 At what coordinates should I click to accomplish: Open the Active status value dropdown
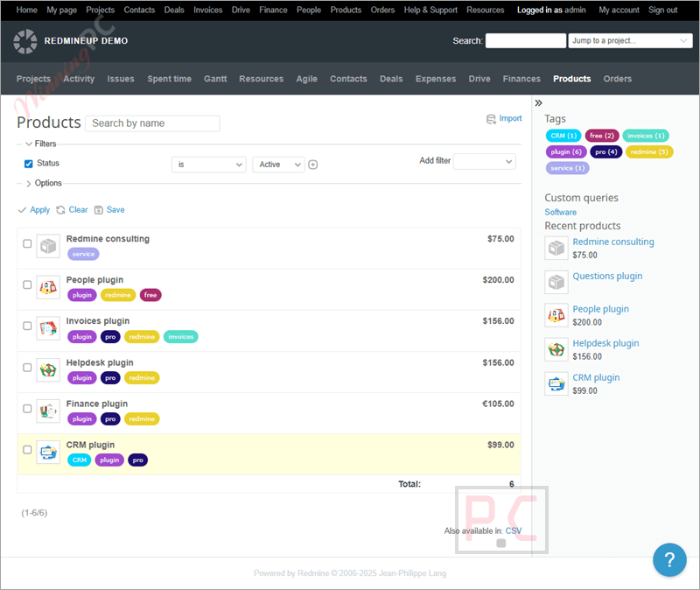(x=278, y=165)
